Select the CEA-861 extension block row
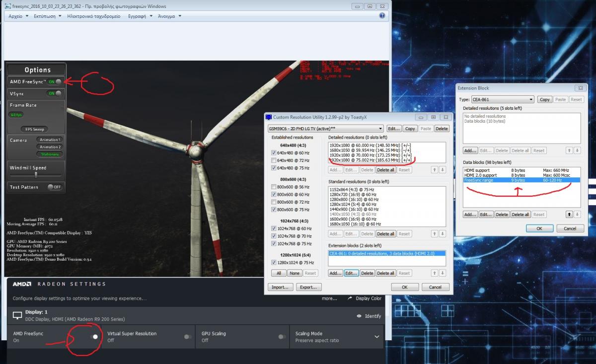The height and width of the screenshot is (364, 596). pyautogui.click(x=387, y=253)
